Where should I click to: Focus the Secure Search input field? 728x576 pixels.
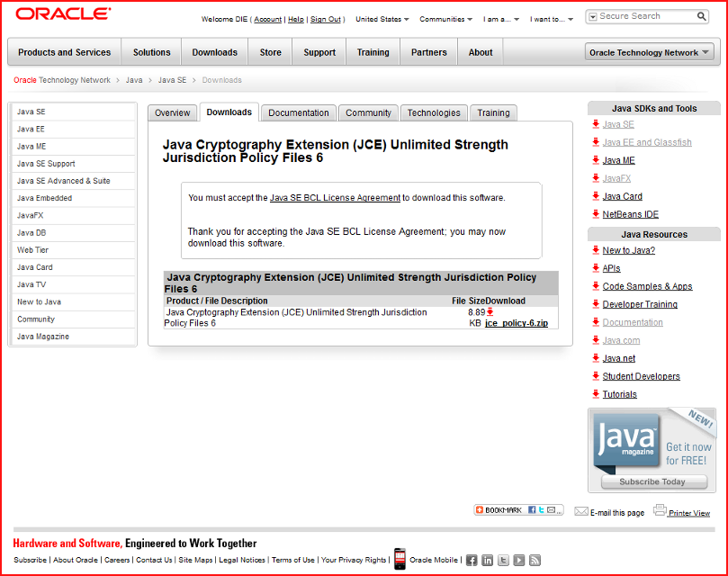click(647, 16)
